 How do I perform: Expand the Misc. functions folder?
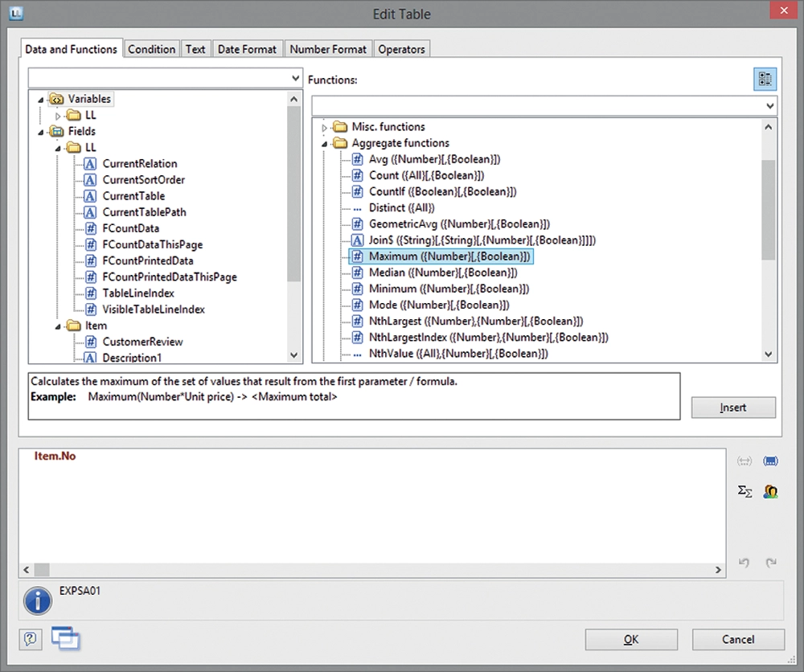pyautogui.click(x=326, y=127)
